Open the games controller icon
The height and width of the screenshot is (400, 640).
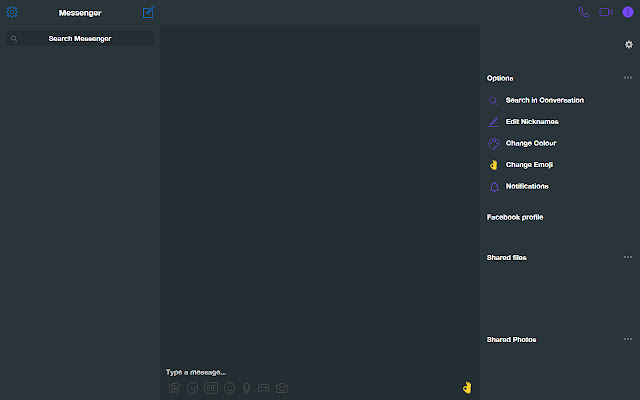[x=263, y=388]
